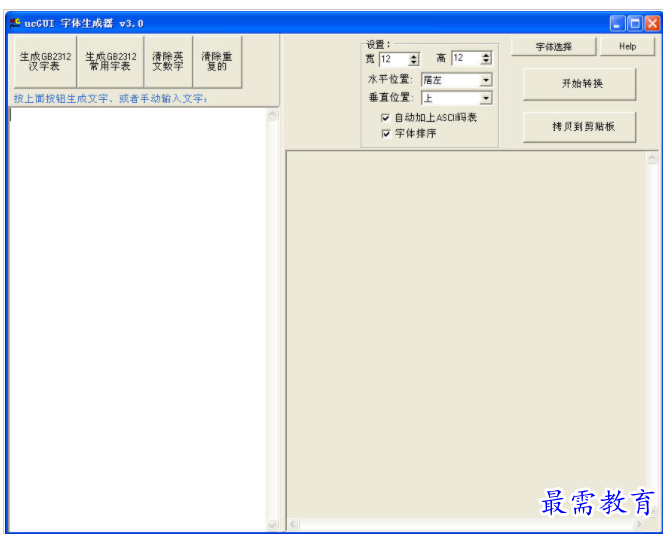The width and height of the screenshot is (663, 534).
Task: Decrease the 宽 width value
Action: coord(414,62)
